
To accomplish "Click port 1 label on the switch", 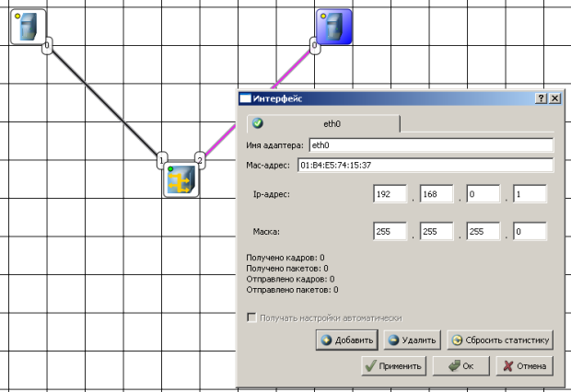I will click(162, 160).
